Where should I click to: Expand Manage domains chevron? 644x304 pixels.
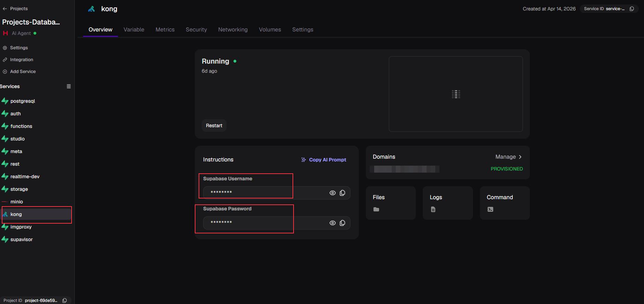[x=520, y=157]
